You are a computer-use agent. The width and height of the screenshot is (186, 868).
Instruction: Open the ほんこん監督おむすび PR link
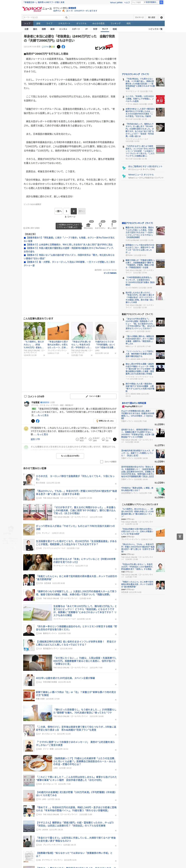[x=145, y=167]
